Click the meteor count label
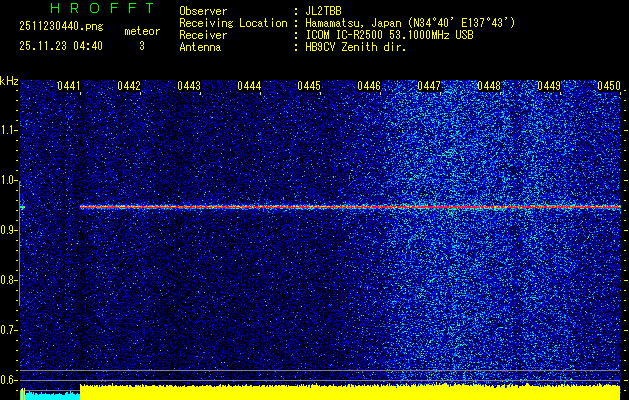 [141, 32]
